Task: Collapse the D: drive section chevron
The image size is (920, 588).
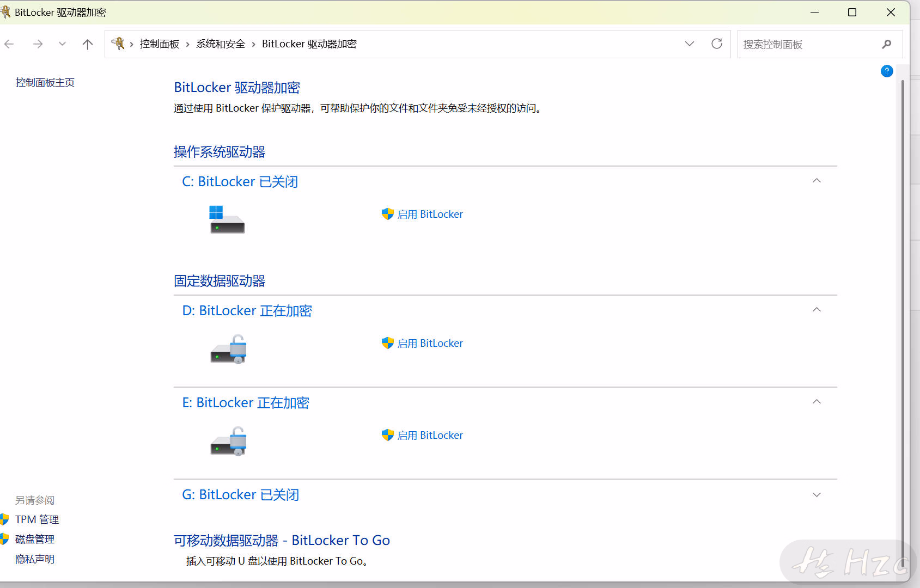Action: pyautogui.click(x=817, y=310)
